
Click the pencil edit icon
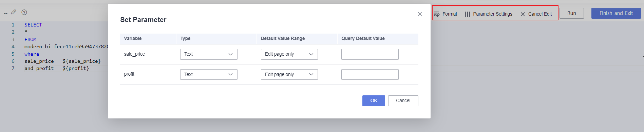point(14,12)
